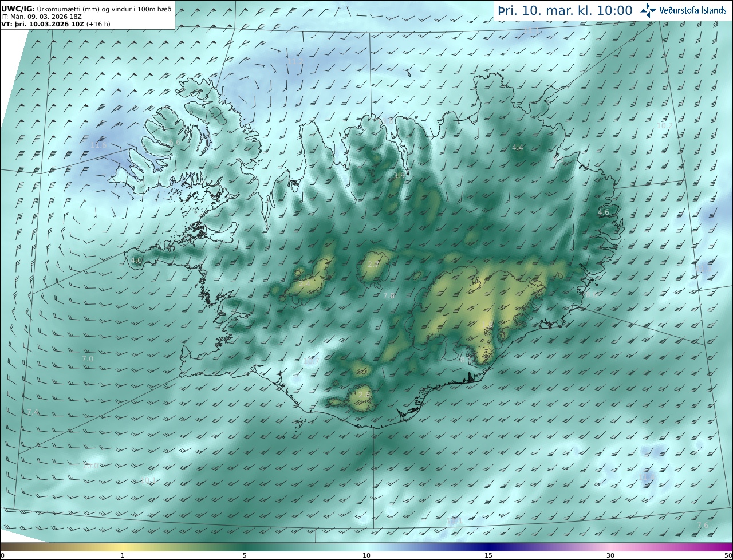
Task: Click the 11.2 value label on the map
Action: pos(295,61)
